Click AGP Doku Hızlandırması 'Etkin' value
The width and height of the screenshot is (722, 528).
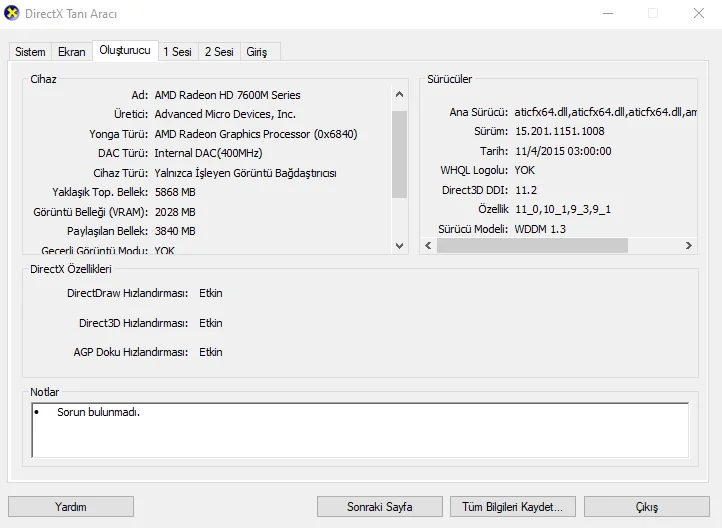coord(210,352)
